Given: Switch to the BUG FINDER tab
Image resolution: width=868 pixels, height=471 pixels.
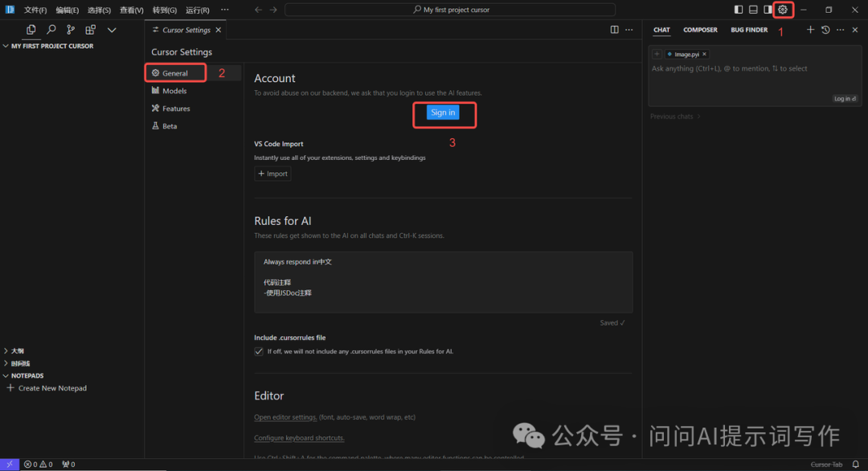Looking at the screenshot, I should coord(749,30).
